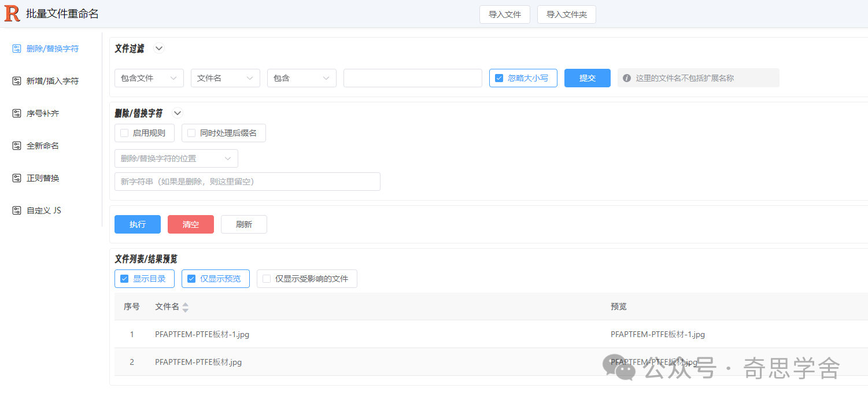Screen dimensions: 868x403
Task: Open the 序号补齐 sidebar panel
Action: pos(43,113)
